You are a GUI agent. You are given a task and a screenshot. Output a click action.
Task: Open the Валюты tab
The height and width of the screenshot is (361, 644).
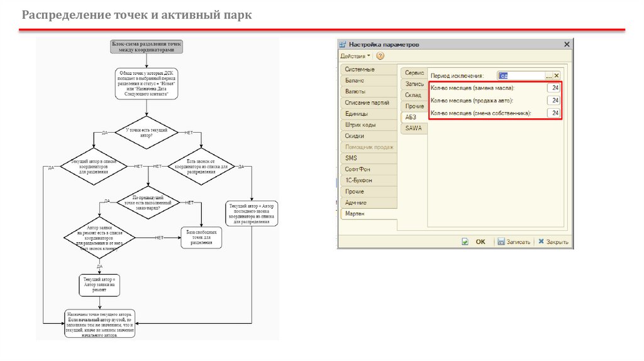pos(369,92)
